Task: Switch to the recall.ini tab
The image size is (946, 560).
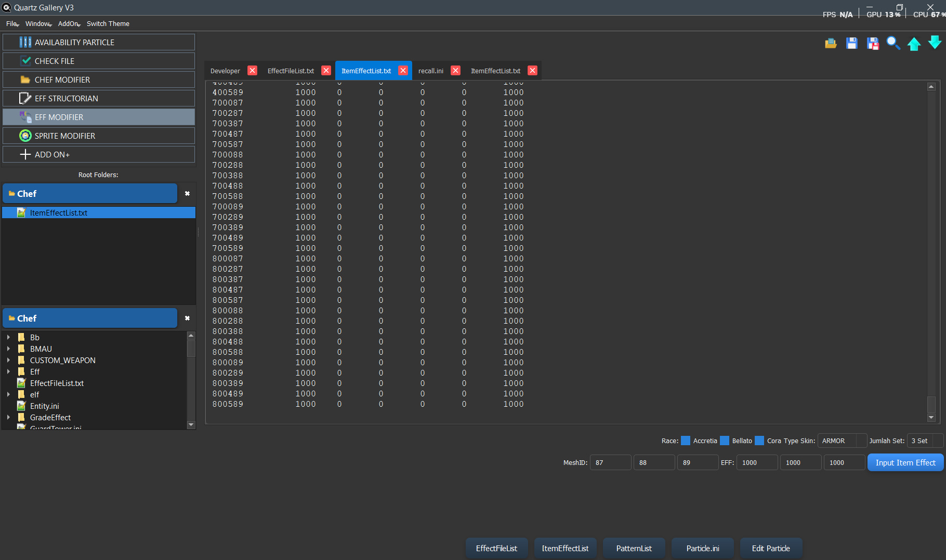Action: click(x=430, y=70)
